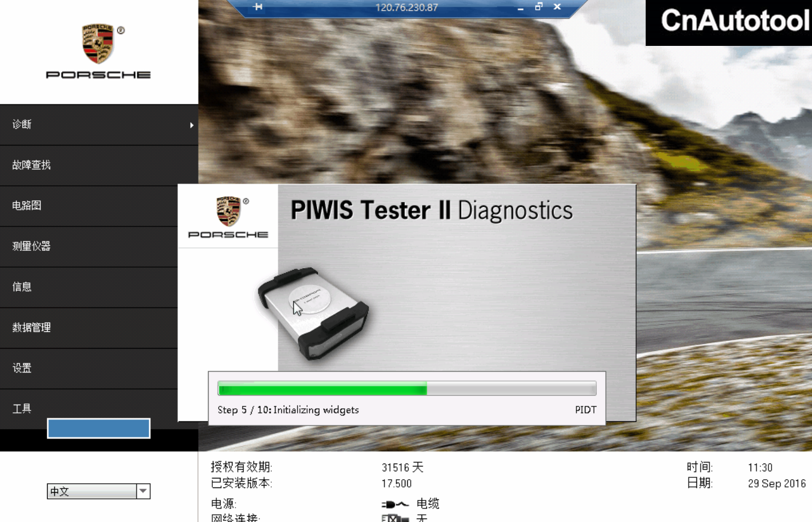Minimize the remote desktop connection bar
The height and width of the screenshot is (522, 812).
(x=520, y=8)
